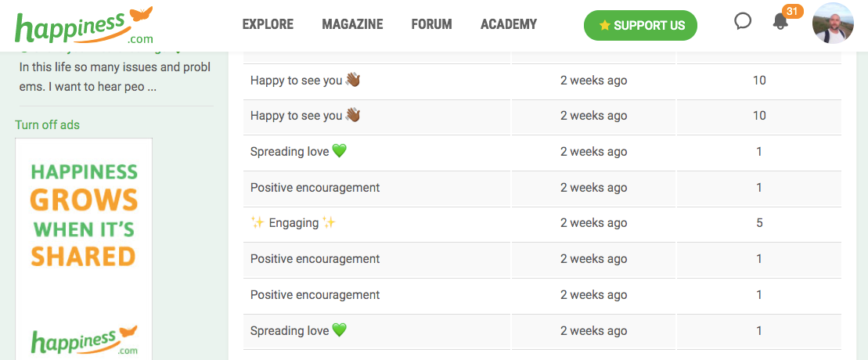Open the Explore menu
868x360 pixels.
268,24
